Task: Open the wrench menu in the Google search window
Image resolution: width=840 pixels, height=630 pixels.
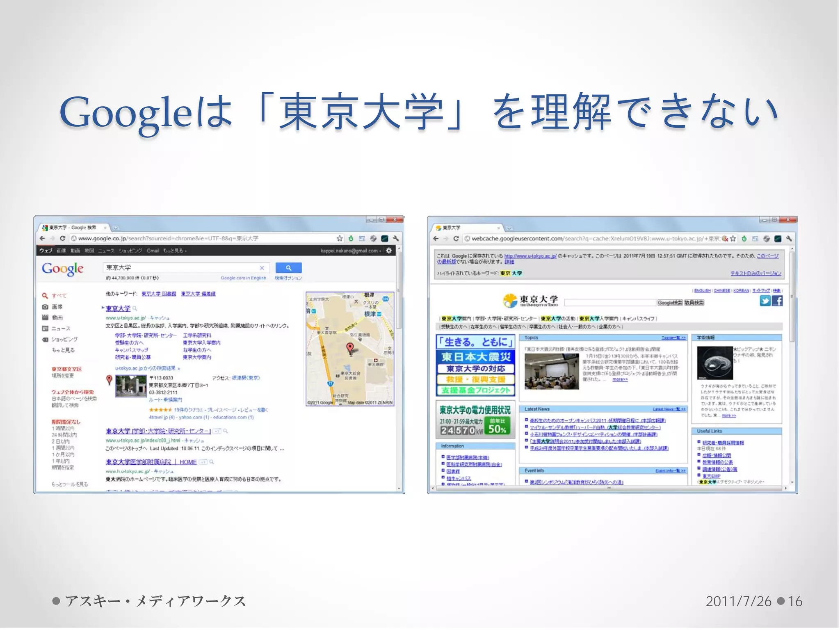Action: 396,238
